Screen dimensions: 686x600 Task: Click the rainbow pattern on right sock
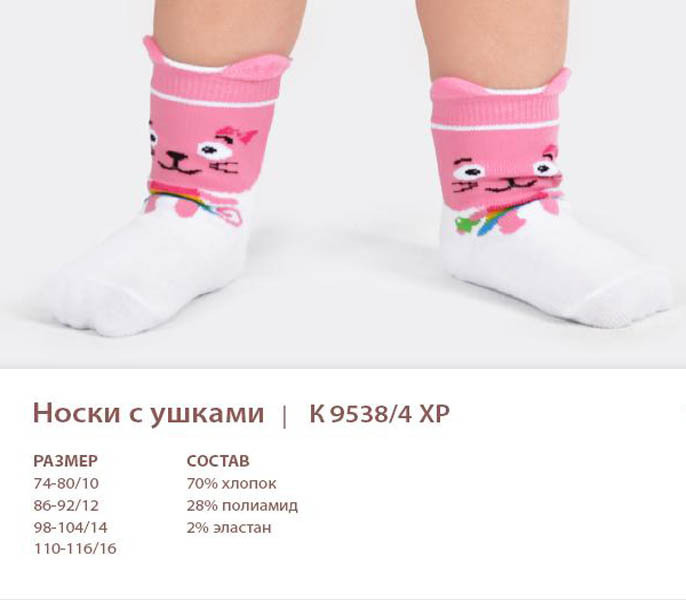[x=492, y=221]
